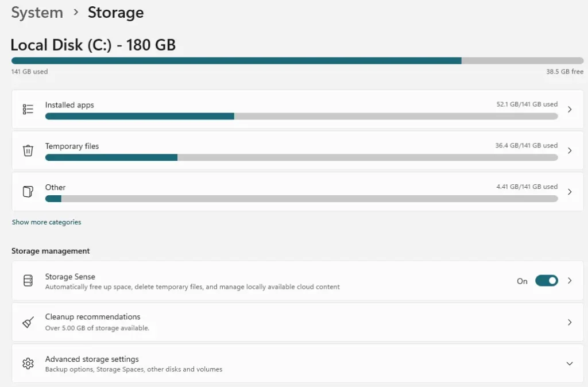This screenshot has height=387, width=588.
Task: Switch Storage Sense from On to Off
Action: coord(546,280)
